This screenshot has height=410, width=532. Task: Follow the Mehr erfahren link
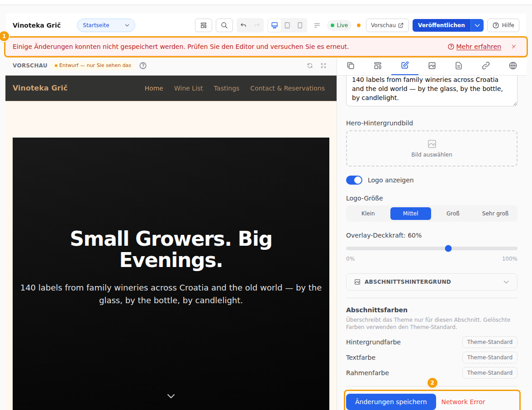pos(479,47)
